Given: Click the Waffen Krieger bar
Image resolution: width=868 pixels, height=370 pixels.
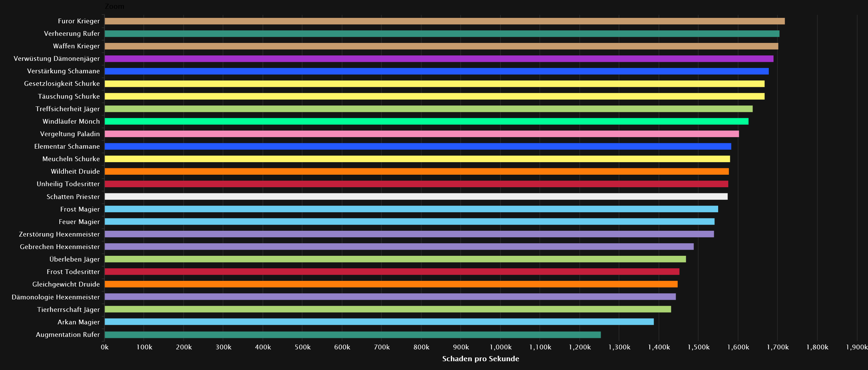Looking at the screenshot, I should [441, 46].
